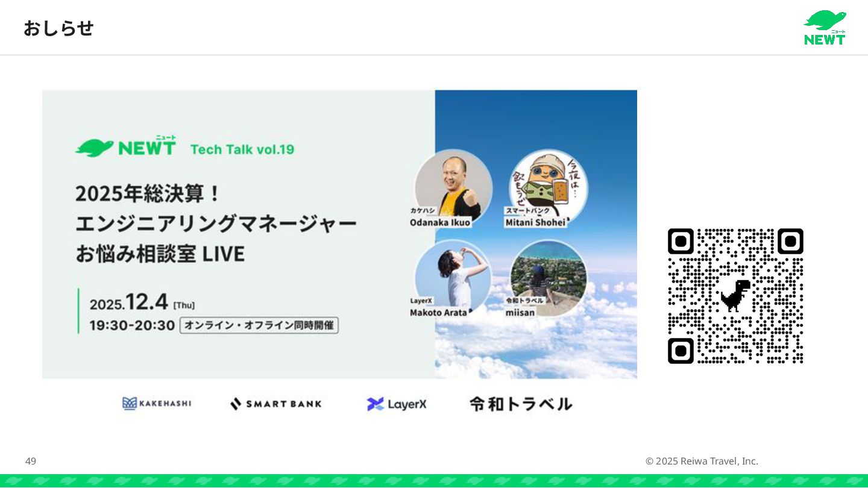Viewport: 868px width, 488px height.
Task: Click the Tech Talk vol.19 text
Action: click(x=242, y=149)
